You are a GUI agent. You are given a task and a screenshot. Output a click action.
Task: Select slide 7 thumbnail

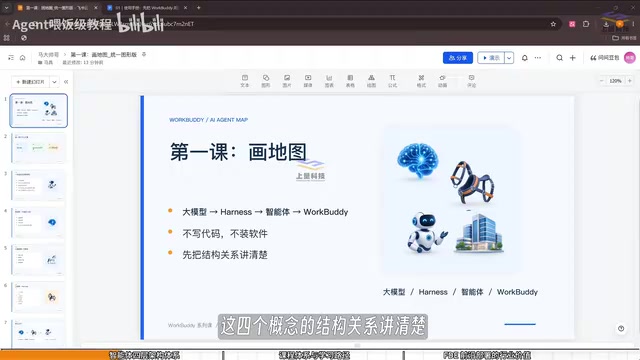tap(38, 333)
